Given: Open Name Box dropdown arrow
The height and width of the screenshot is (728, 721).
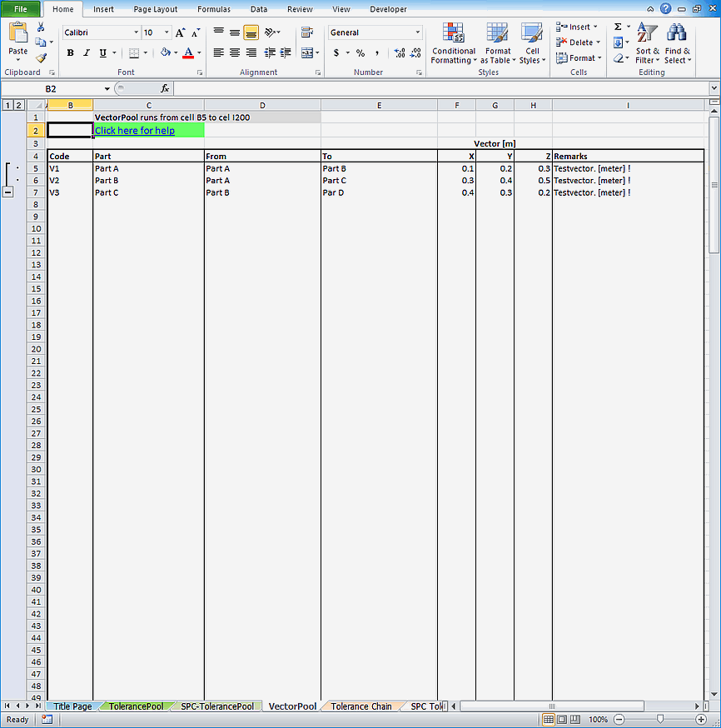Looking at the screenshot, I should 107,88.
